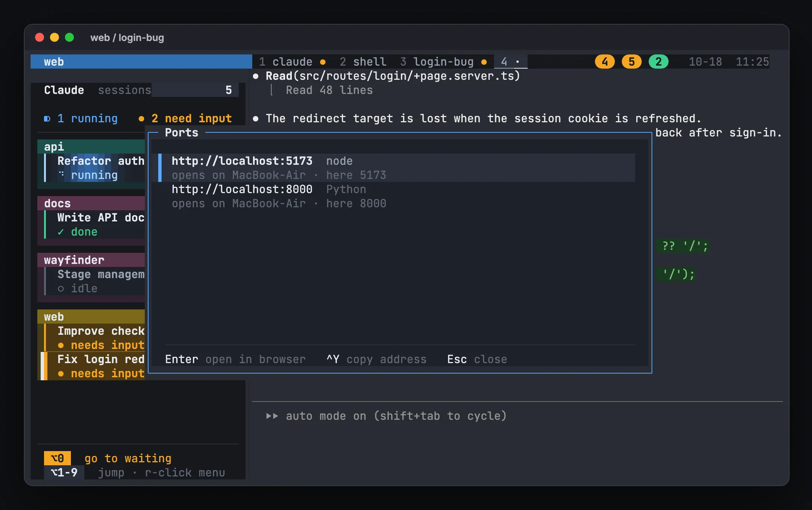Open the Stage management idle session
The image size is (812, 510).
(94, 281)
